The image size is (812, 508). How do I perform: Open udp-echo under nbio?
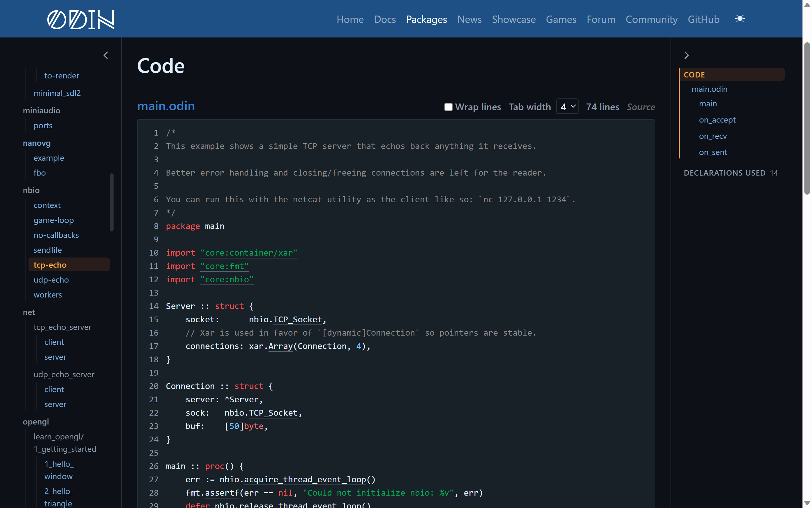click(x=51, y=280)
